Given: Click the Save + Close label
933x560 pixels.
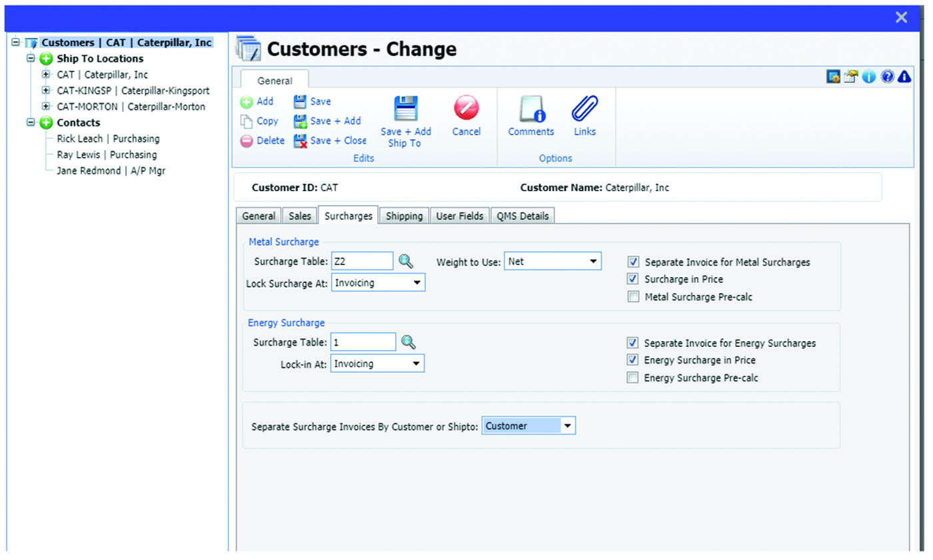Looking at the screenshot, I should [x=339, y=140].
